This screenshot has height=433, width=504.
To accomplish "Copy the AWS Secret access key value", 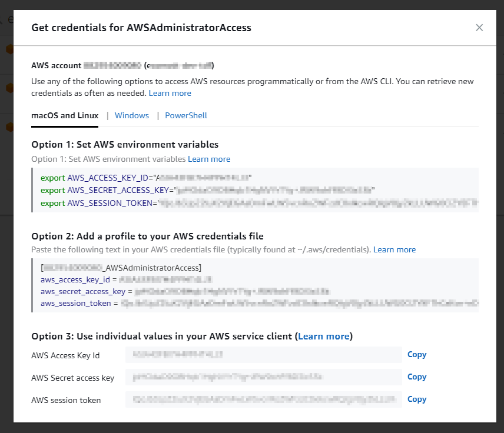I will pyautogui.click(x=417, y=377).
